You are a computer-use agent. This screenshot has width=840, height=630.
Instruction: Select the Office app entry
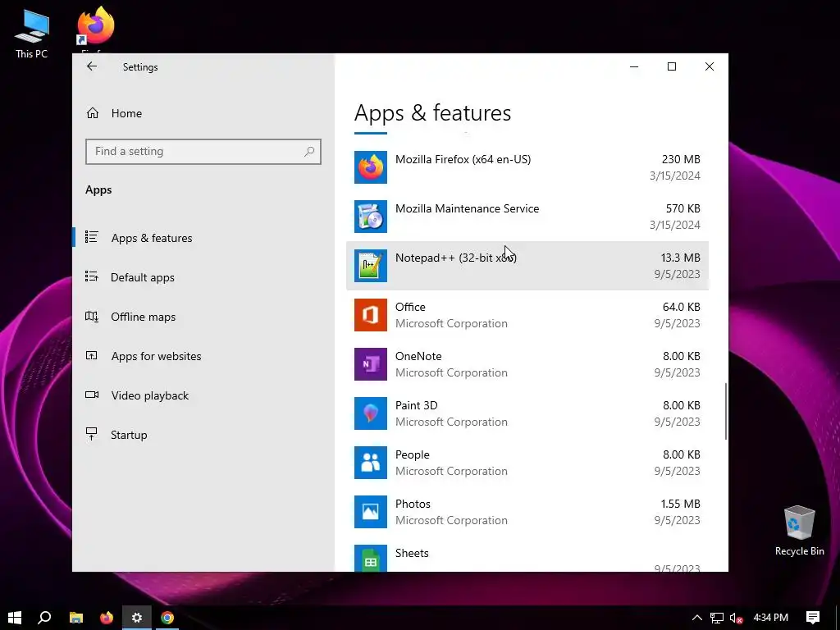pos(527,315)
